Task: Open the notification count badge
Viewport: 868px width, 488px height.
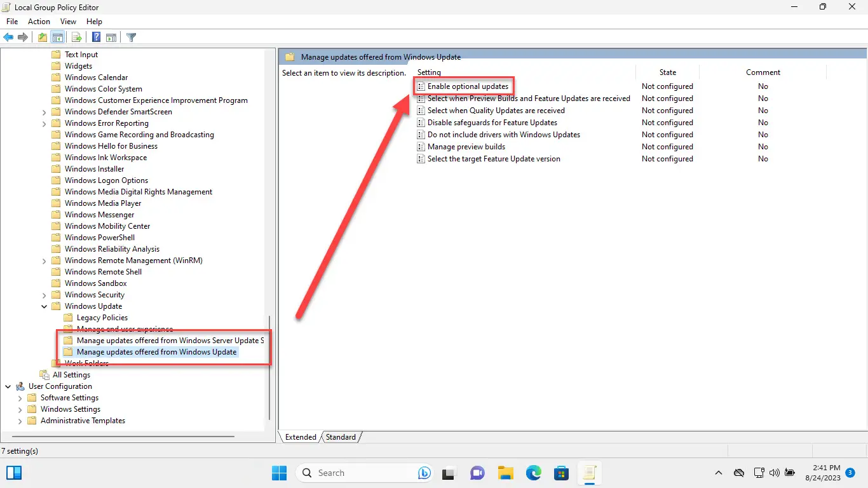Action: pyautogui.click(x=850, y=473)
